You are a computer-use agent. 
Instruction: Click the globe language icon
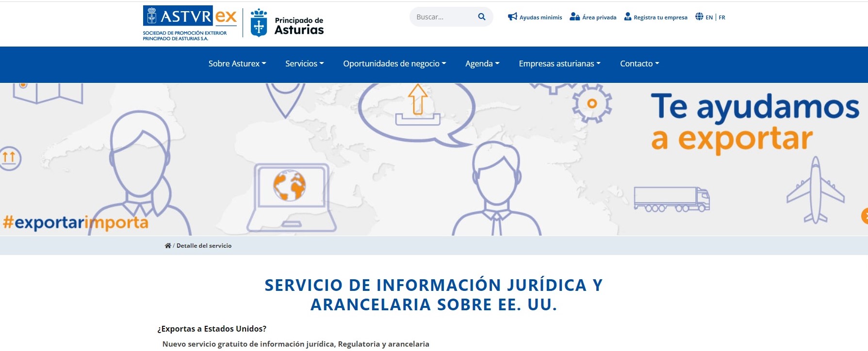[x=699, y=17]
